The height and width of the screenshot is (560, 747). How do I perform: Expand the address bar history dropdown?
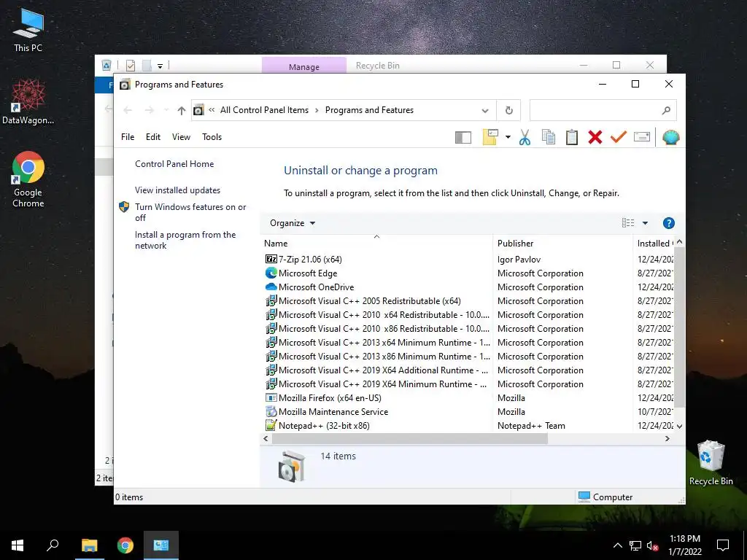coord(485,111)
